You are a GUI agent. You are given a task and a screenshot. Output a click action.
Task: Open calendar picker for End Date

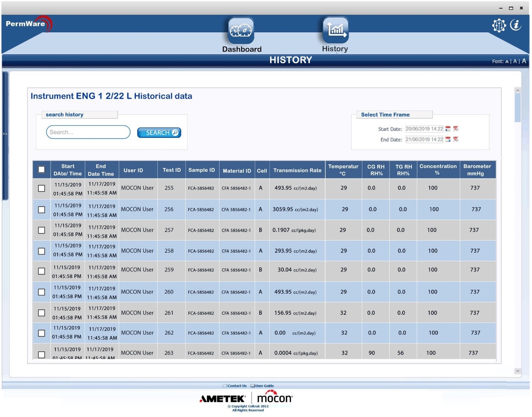click(448, 139)
